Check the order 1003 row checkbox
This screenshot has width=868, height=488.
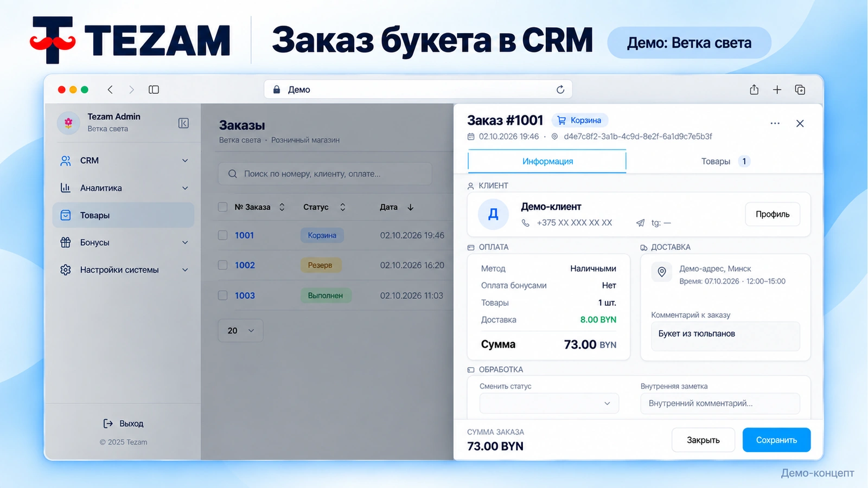222,295
